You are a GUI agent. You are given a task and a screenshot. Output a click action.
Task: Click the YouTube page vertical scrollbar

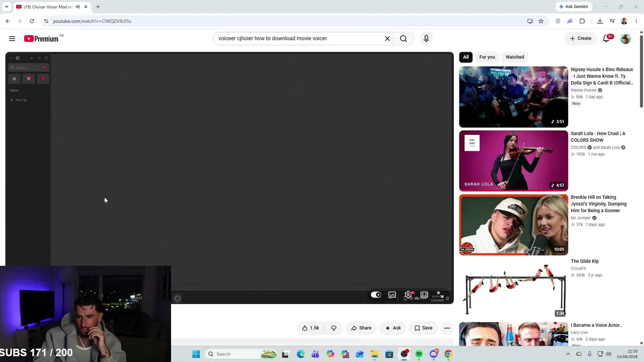pyautogui.click(x=641, y=70)
